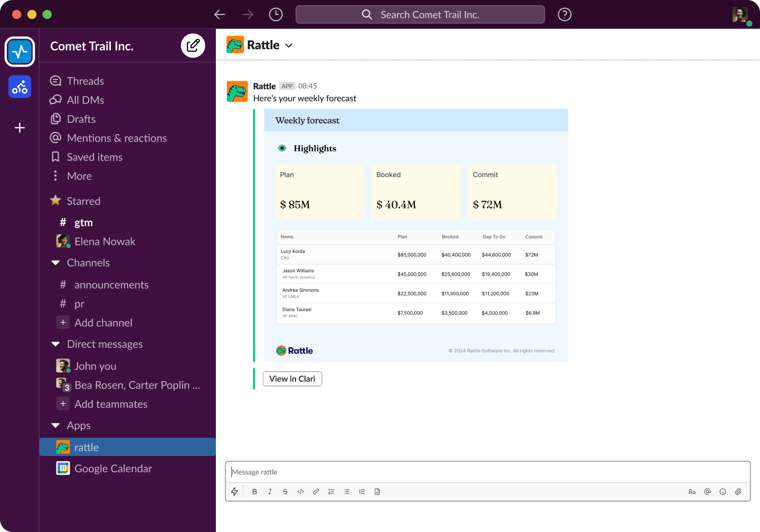Collapse the Direct messages section

56,344
